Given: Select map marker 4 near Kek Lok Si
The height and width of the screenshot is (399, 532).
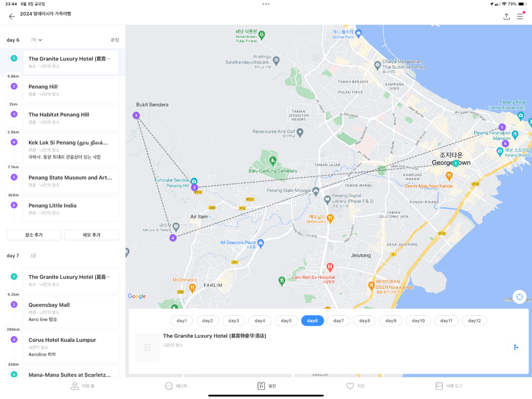Looking at the screenshot, I should (x=173, y=238).
